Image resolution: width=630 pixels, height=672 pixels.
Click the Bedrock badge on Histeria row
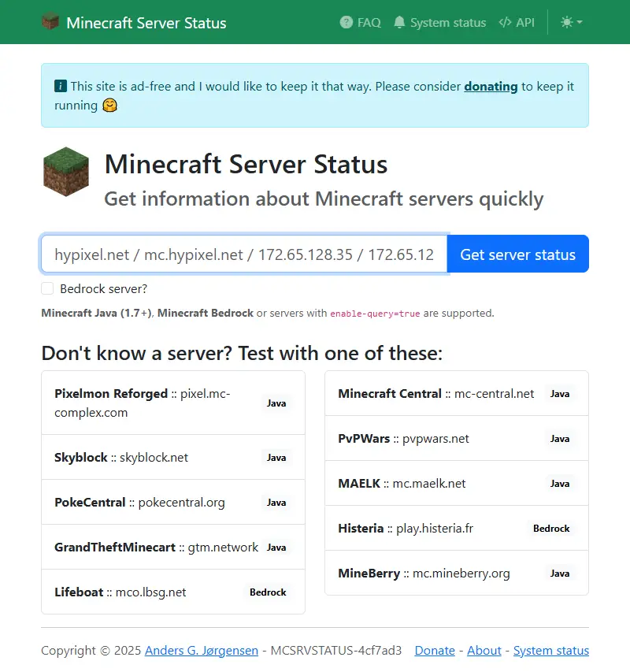point(551,529)
